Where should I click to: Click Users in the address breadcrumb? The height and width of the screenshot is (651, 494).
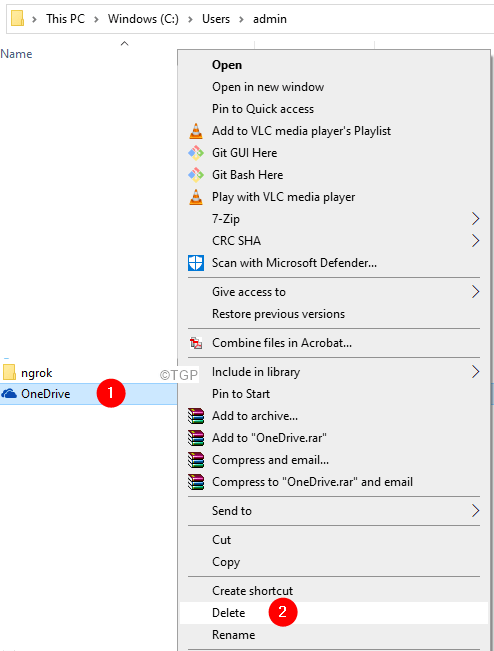click(216, 19)
